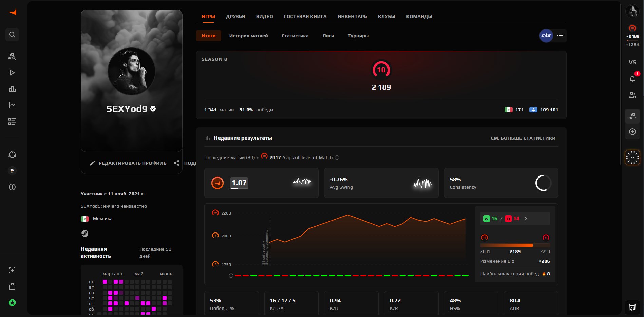Viewport: 644px width, 317px height.
Task: Open the anti-cheat chip icon
Action: (x=632, y=157)
